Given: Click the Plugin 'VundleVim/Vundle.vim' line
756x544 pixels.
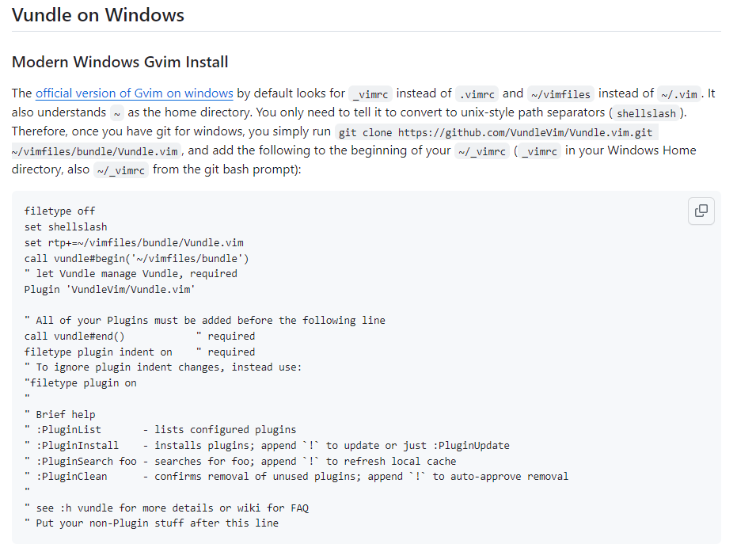Looking at the screenshot, I should pos(109,289).
